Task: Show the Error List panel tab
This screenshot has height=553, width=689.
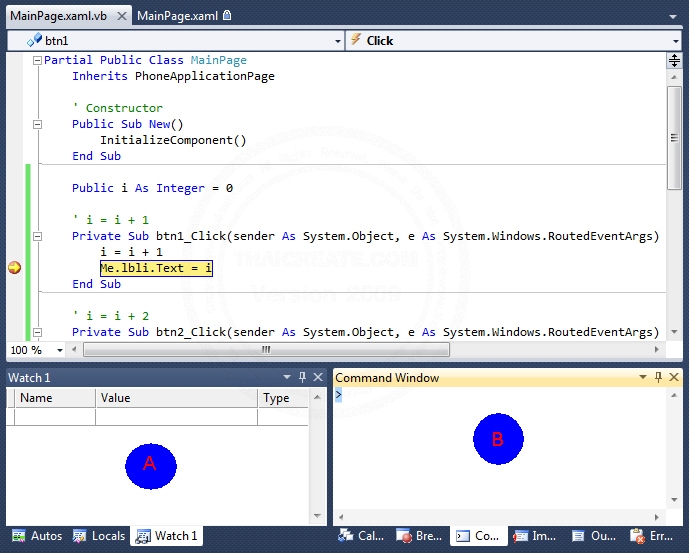Action: coord(651,536)
